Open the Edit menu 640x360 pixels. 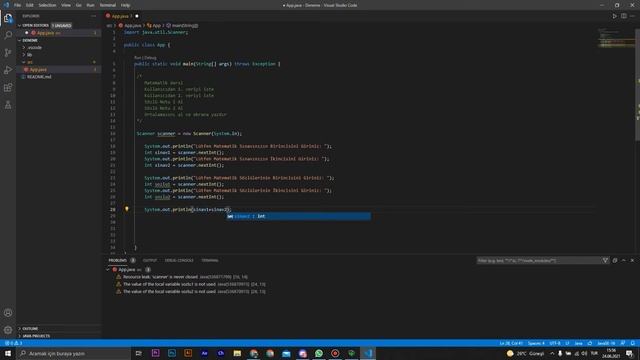pyautogui.click(x=30, y=5)
